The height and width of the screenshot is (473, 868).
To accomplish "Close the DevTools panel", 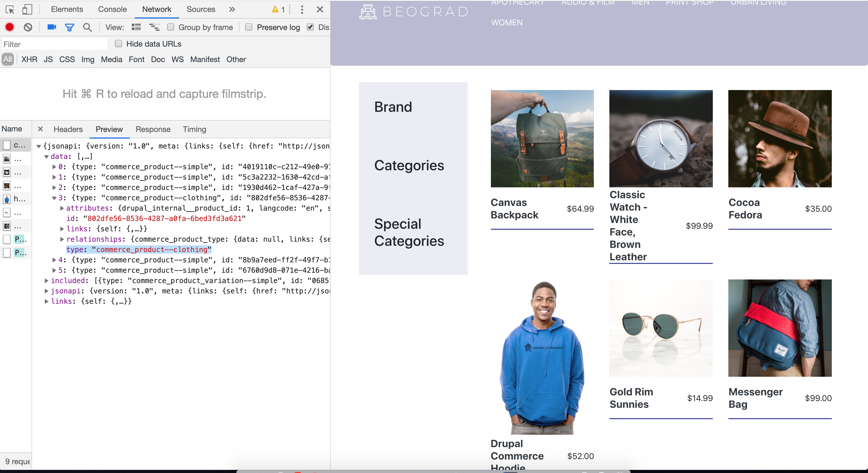I will click(x=320, y=9).
